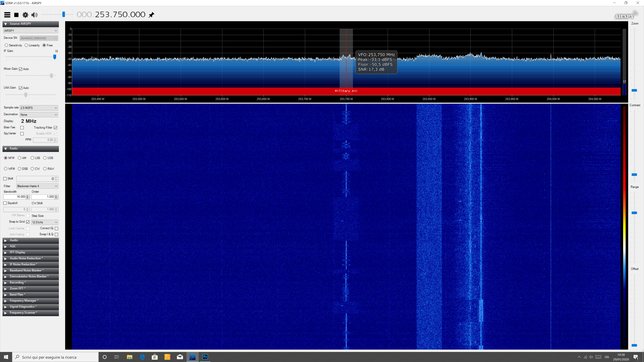Toggle the Snap to Grid checkbox
The width and height of the screenshot is (644, 362).
(x=28, y=222)
